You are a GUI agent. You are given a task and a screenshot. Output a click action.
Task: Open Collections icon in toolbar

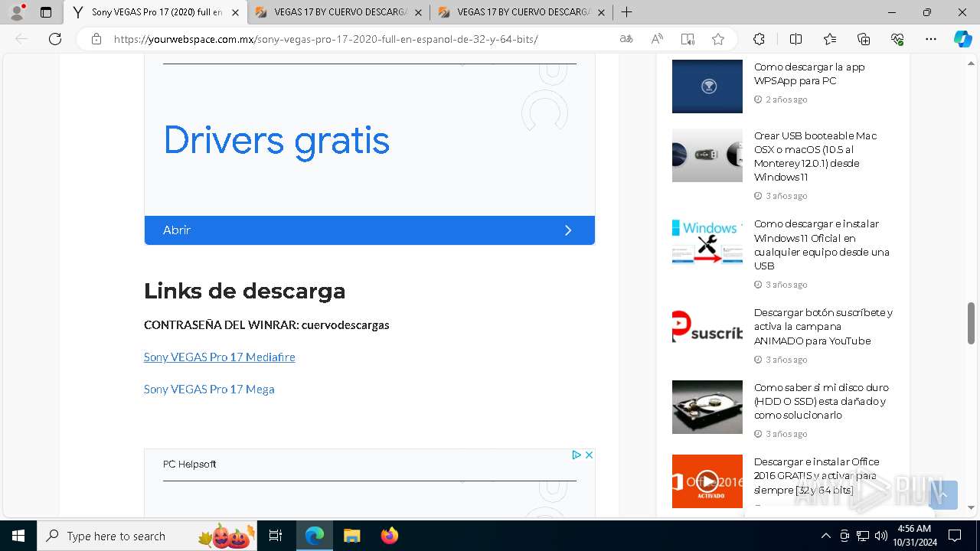[864, 39]
